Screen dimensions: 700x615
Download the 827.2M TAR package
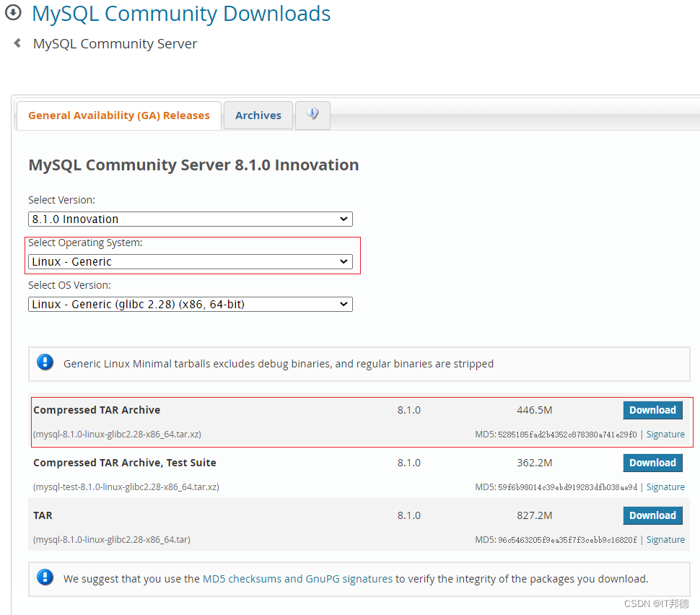[652, 515]
